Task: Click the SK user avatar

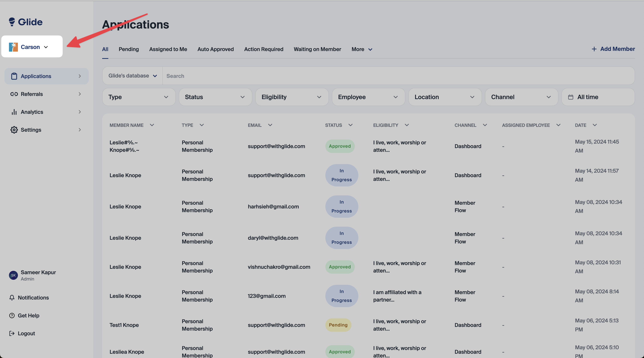Action: click(13, 275)
